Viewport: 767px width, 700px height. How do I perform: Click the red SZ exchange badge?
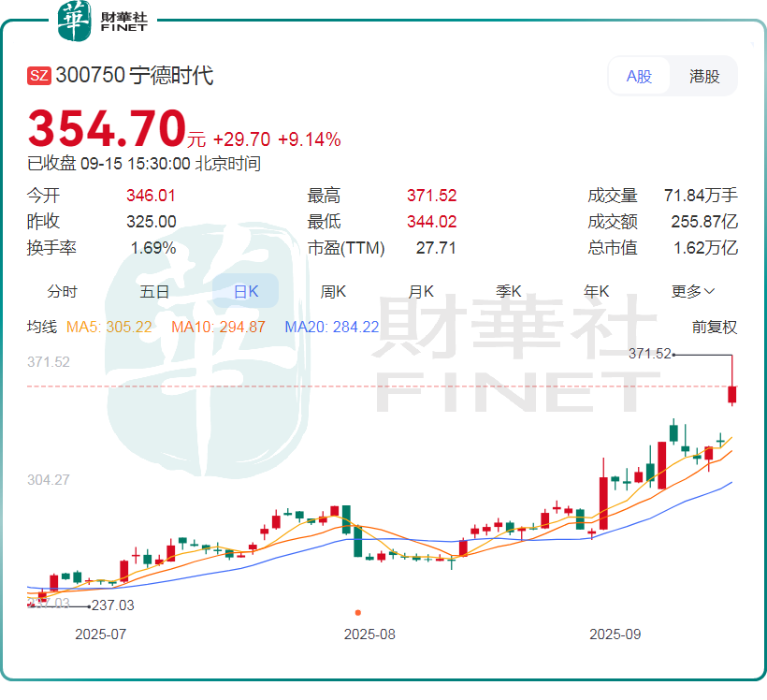[x=39, y=76]
